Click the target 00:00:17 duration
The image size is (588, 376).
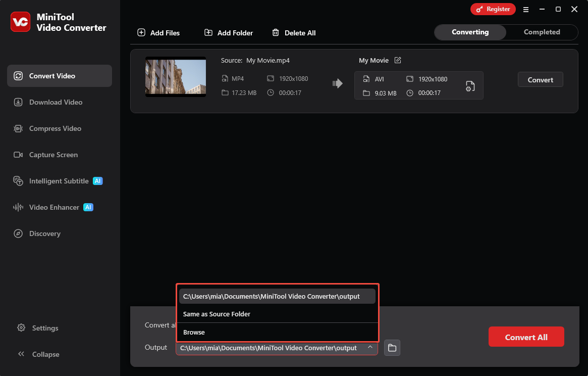coord(430,93)
